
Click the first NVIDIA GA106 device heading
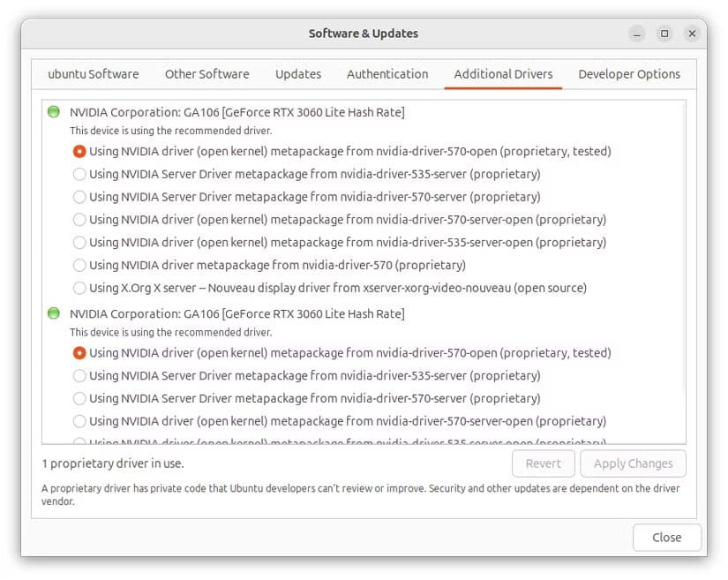click(x=236, y=112)
